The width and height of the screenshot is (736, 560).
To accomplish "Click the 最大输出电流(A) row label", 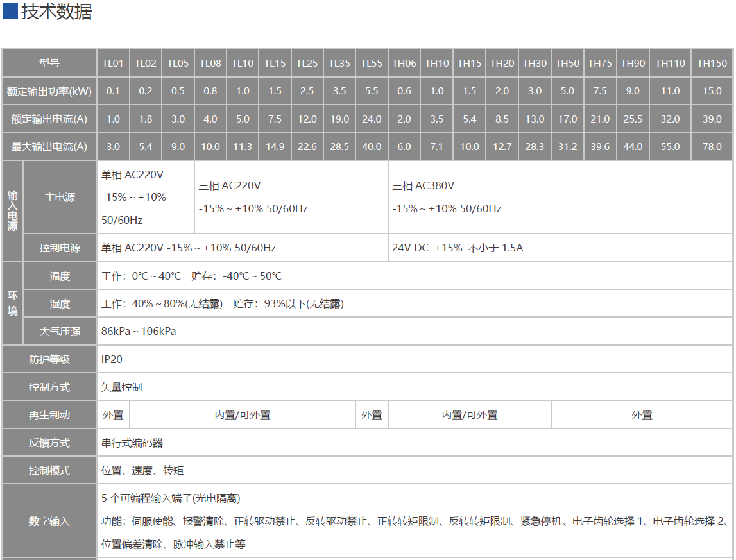I will coord(48,146).
